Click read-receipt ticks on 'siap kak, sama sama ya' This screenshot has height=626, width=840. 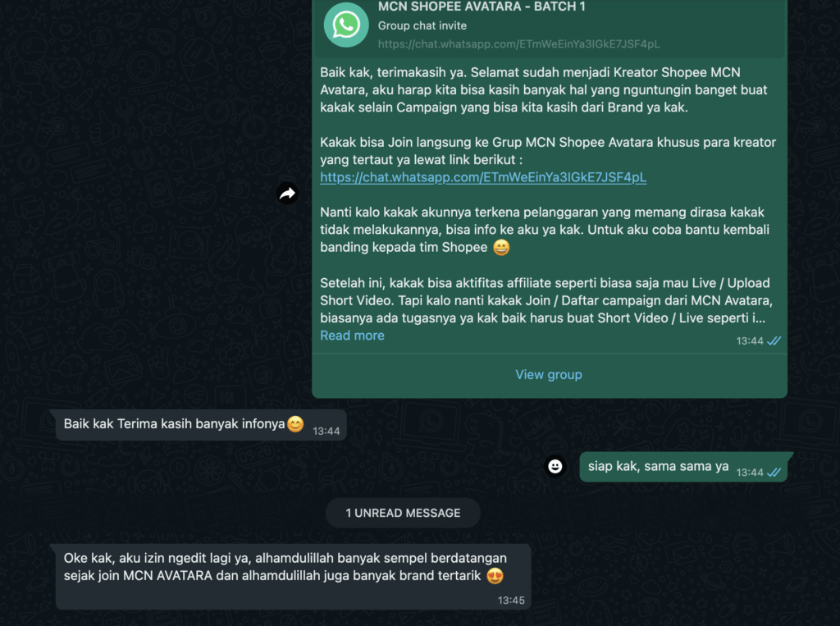pos(774,473)
